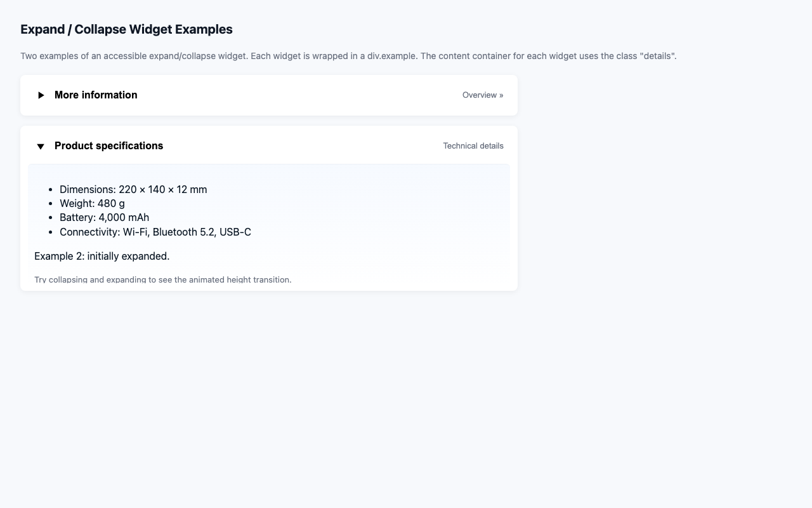Click the bullet beside Dimensions
Screen dimensions: 812x508
[51, 189]
